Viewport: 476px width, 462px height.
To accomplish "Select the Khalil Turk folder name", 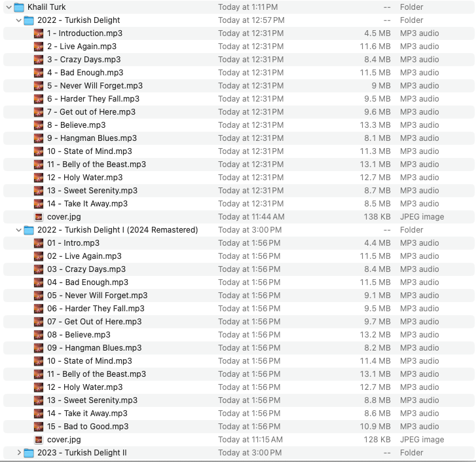I will 46,7.
